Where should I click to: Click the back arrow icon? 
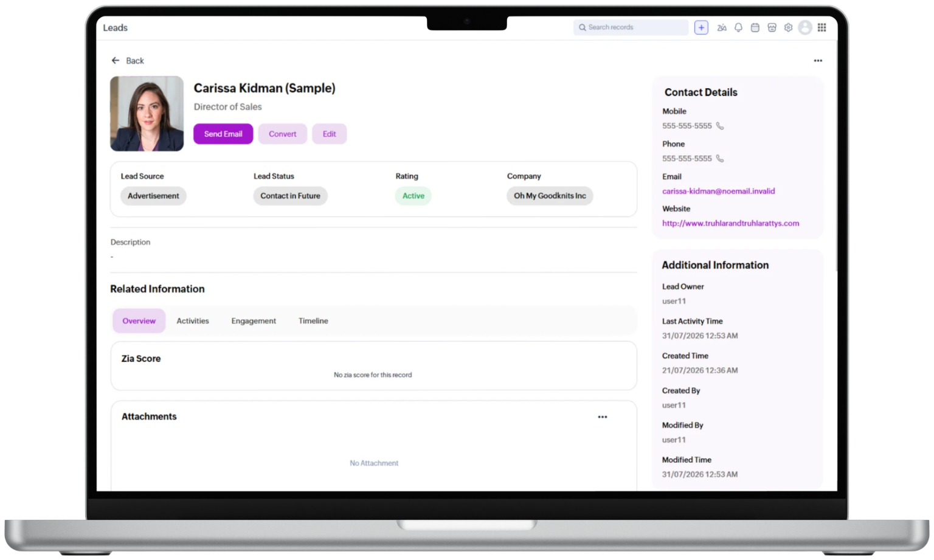(x=116, y=61)
